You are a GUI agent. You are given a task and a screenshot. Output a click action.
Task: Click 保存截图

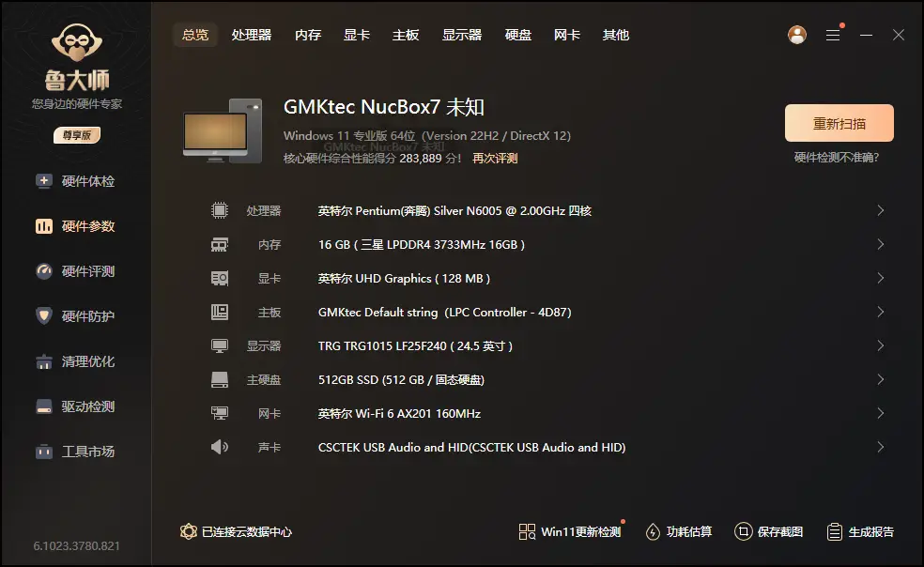(768, 531)
